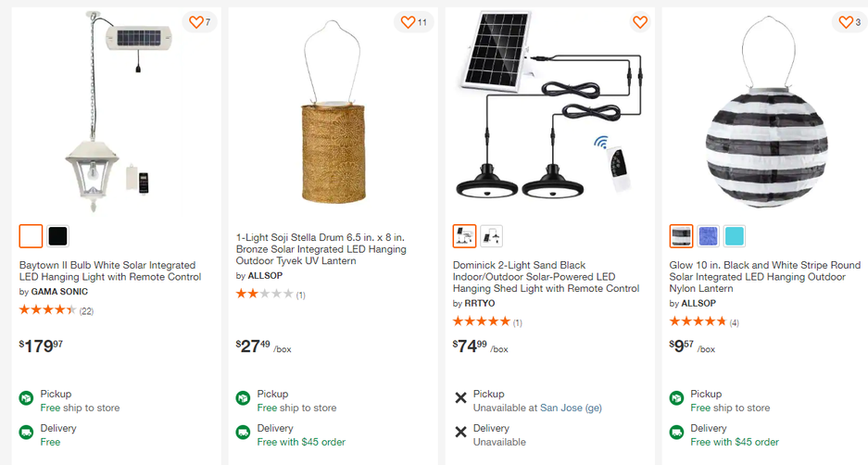Save the Soji Stella Drum lantern to favorites

413,22
